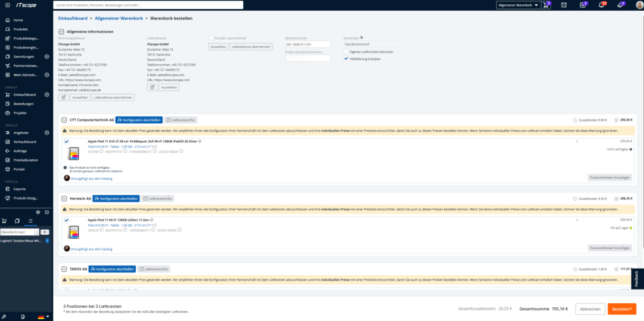The width and height of the screenshot is (644, 321).
Task: Switch to the cart tab in sidebar panel
Action: pyautogui.click(x=4, y=221)
